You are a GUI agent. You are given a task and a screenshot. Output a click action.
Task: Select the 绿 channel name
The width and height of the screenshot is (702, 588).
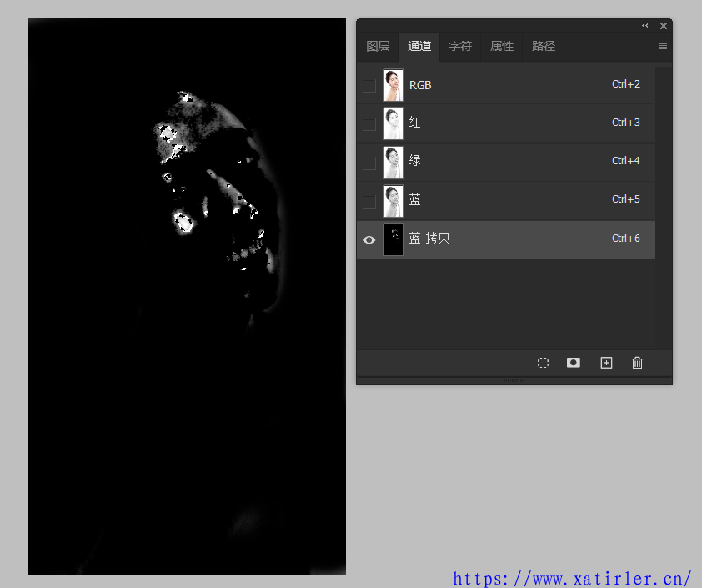414,160
